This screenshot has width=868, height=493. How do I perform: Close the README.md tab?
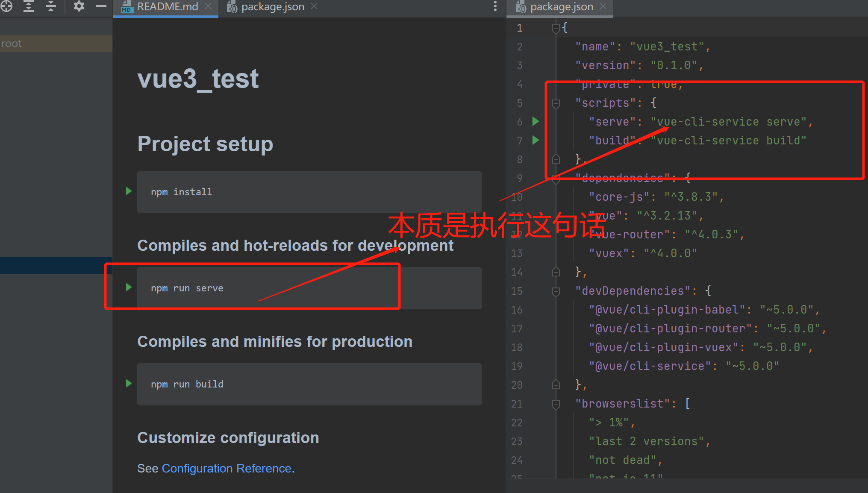(x=208, y=6)
